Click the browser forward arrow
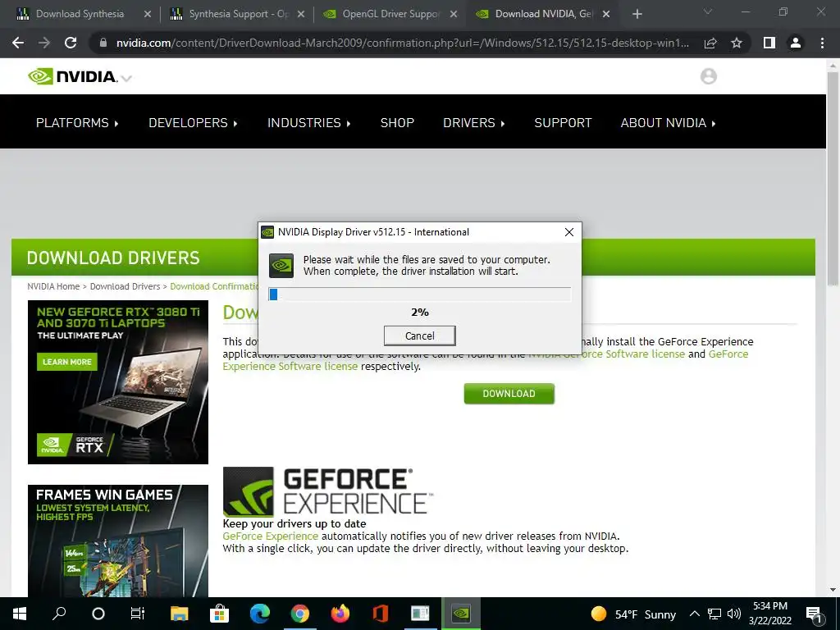Viewport: 840px width, 630px height. 44,43
